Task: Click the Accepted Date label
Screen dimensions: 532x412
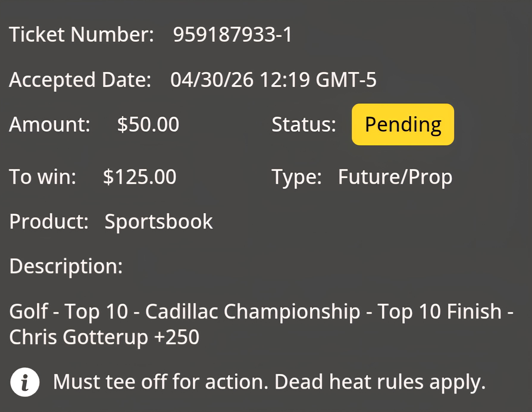Action: coord(80,80)
